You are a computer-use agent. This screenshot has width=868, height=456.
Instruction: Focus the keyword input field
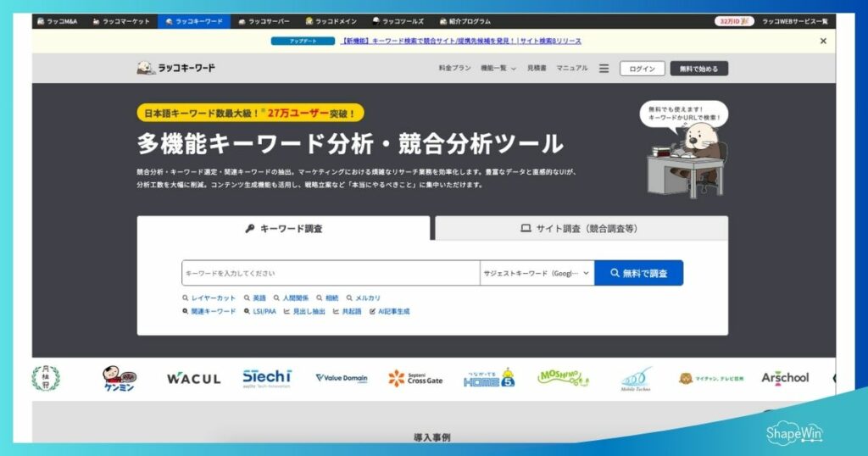[331, 273]
